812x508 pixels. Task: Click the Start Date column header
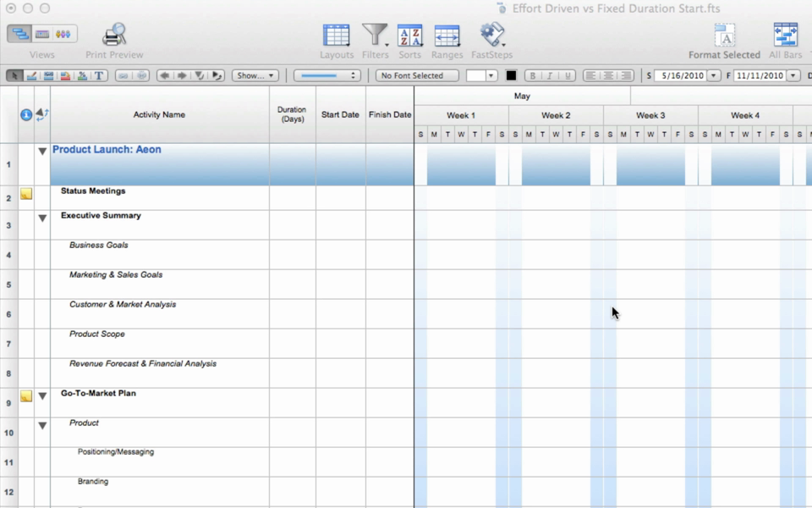(340, 114)
